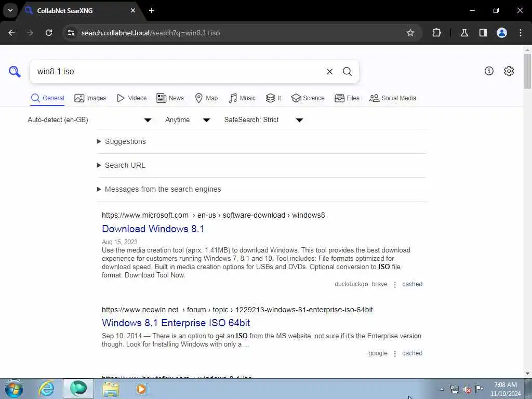Open the Anytime time range dropdown
The image size is (532, 399).
(x=188, y=120)
